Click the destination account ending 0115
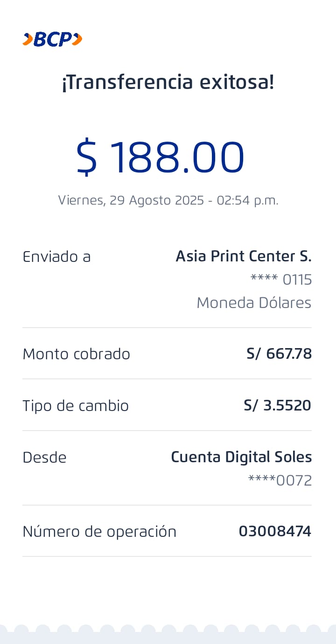The image size is (336, 644). 281,280
